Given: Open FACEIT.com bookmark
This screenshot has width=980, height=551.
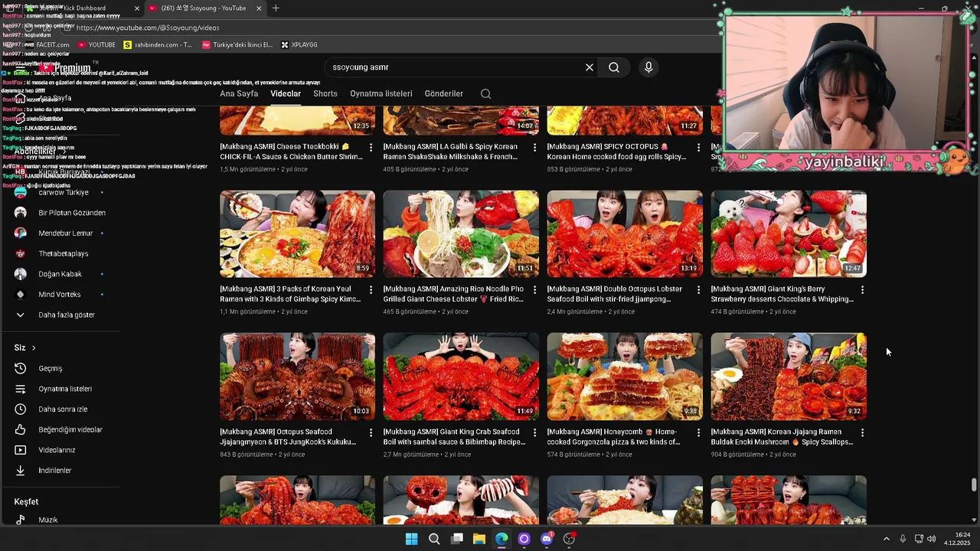Looking at the screenshot, I should tap(46, 45).
